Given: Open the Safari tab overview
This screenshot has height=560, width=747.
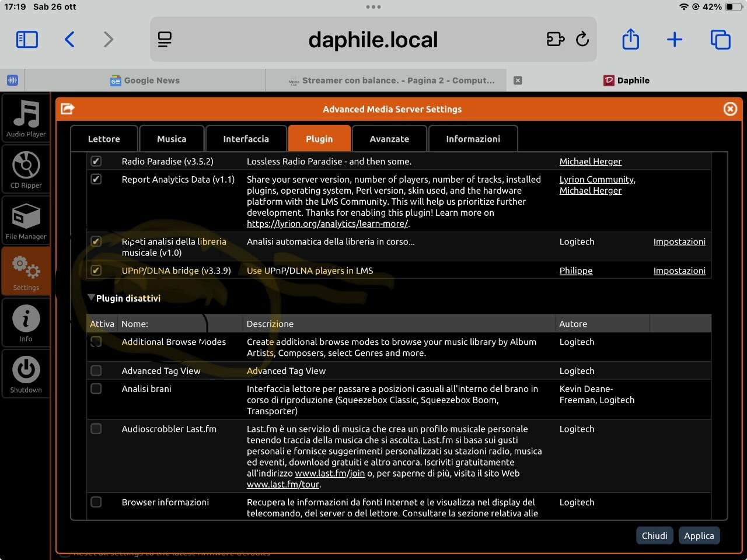Looking at the screenshot, I should coord(720,39).
